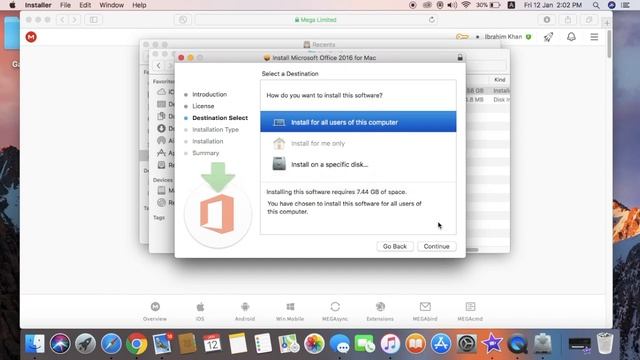The image size is (640, 360).
Task: Open Launchpad from the Dock
Action: pos(85,343)
